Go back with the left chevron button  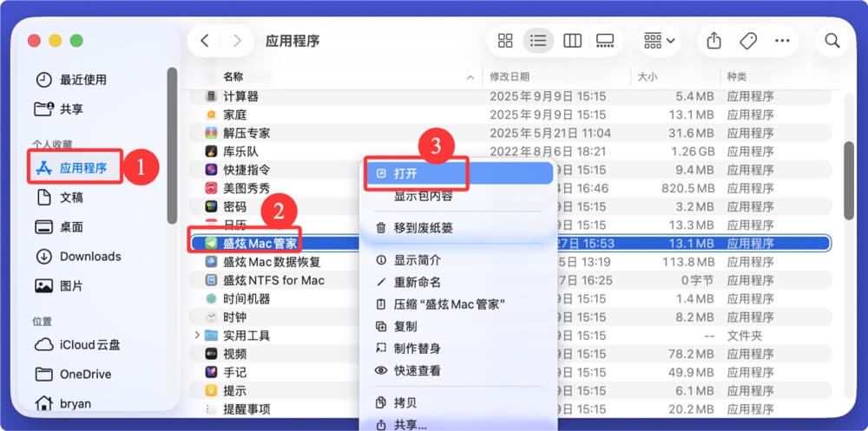(205, 41)
